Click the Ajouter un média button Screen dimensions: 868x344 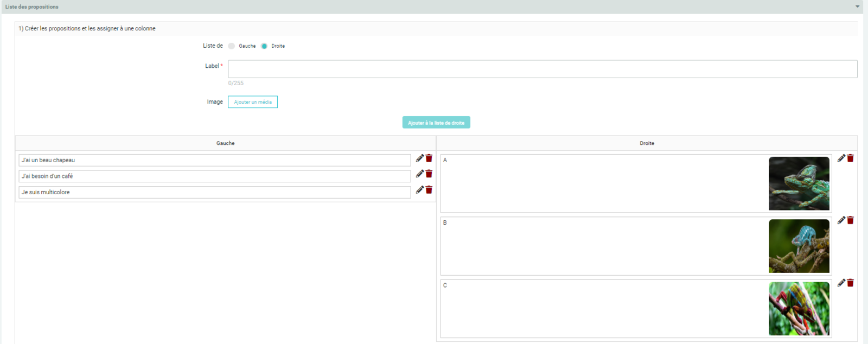253,102
